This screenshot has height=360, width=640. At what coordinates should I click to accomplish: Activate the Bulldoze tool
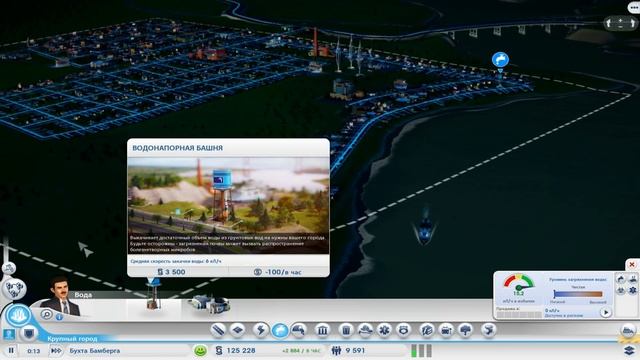tap(629, 330)
